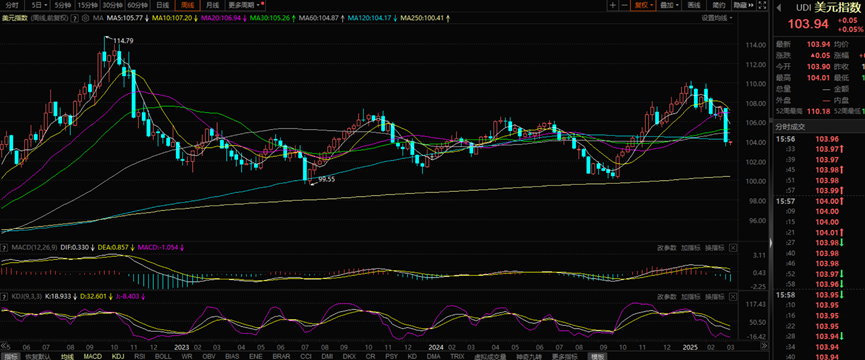
Task: Close the KDJ indicator panel with its X icon
Action: [x=732, y=297]
